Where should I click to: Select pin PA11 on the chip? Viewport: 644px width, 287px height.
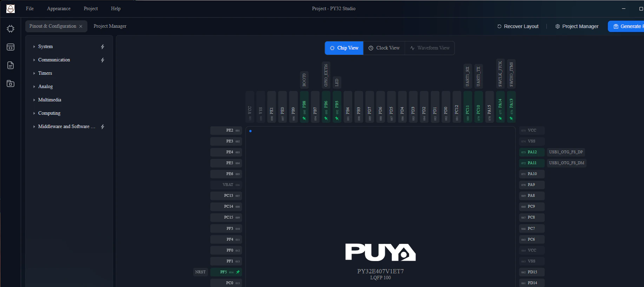click(532, 163)
